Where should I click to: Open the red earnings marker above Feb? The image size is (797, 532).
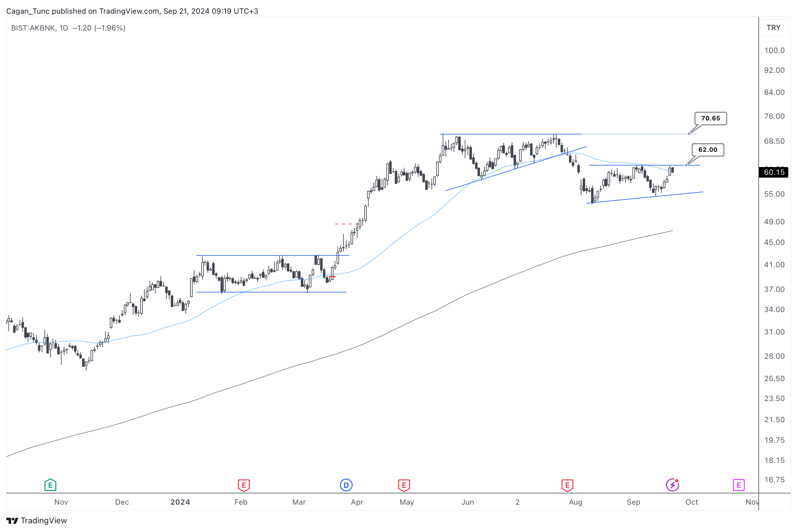tap(244, 485)
